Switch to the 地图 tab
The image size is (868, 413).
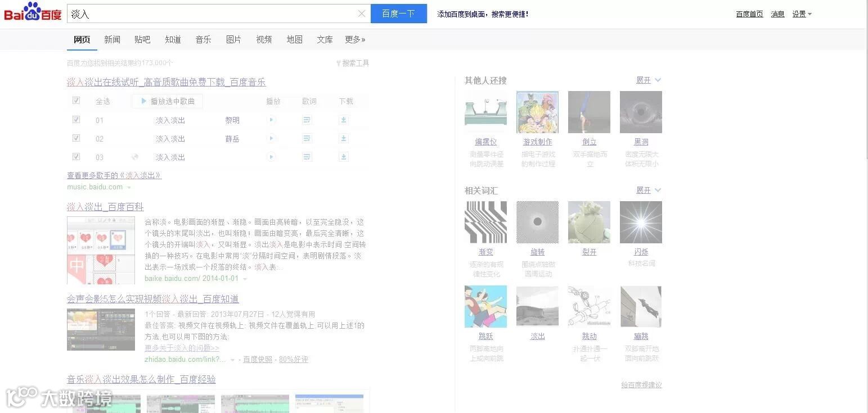pos(294,39)
